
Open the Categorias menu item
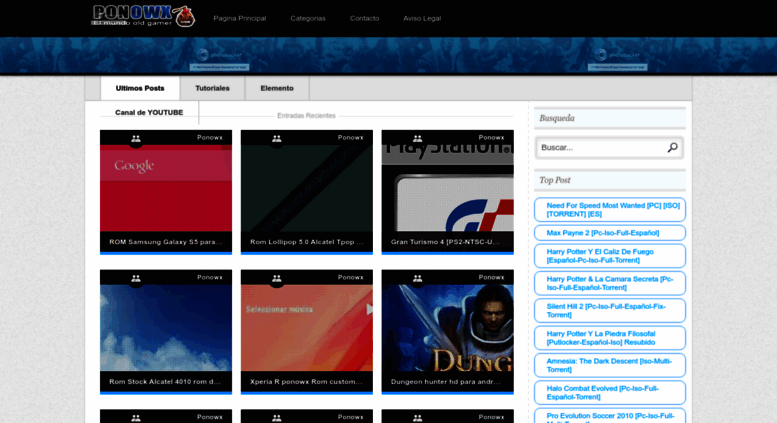coord(308,18)
